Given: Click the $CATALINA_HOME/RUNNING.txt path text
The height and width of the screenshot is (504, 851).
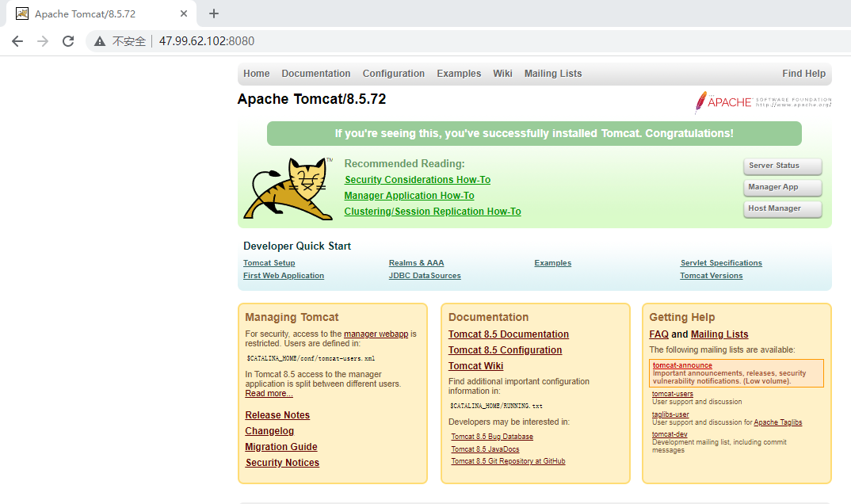Looking at the screenshot, I should (496, 406).
